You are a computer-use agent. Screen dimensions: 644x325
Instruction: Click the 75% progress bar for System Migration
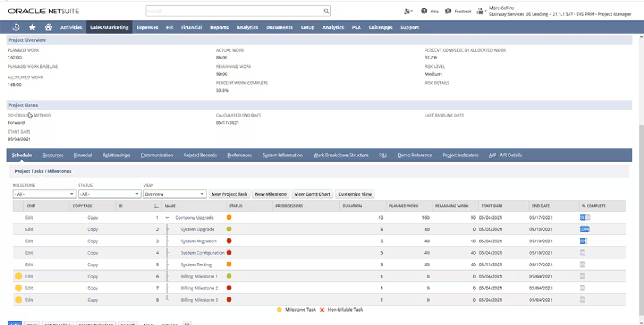pos(583,241)
